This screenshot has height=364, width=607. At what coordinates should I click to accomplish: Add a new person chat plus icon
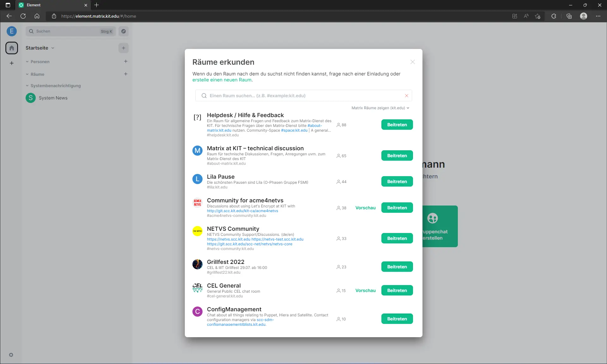[x=126, y=61]
